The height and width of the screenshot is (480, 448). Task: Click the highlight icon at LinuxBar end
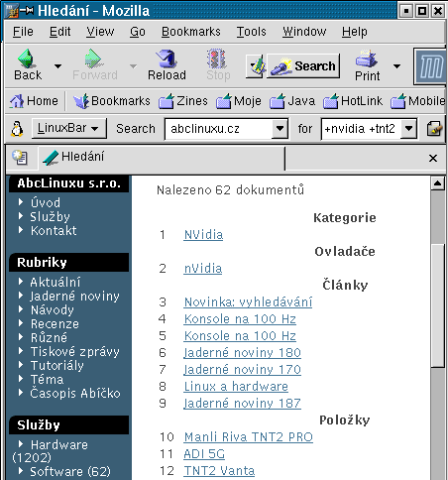[x=434, y=129]
